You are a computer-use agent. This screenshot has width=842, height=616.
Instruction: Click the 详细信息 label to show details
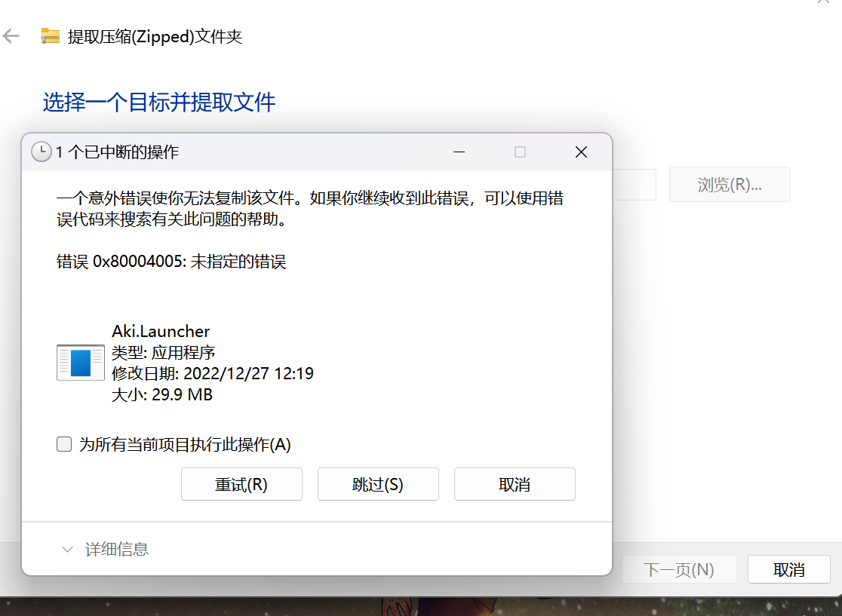pos(117,550)
